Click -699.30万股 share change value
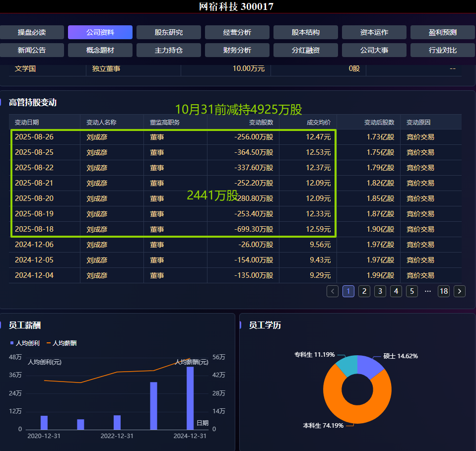Viewport: 476px width, 451px height. click(x=254, y=229)
